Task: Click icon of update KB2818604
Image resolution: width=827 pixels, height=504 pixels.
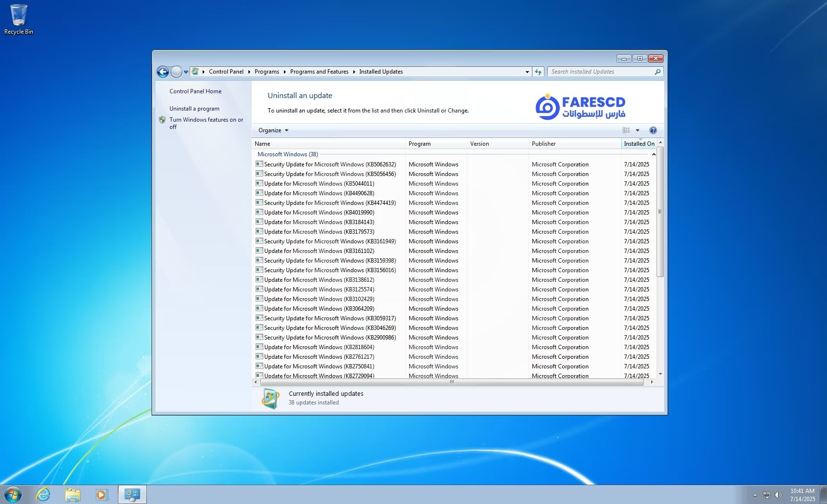Action: click(x=259, y=347)
